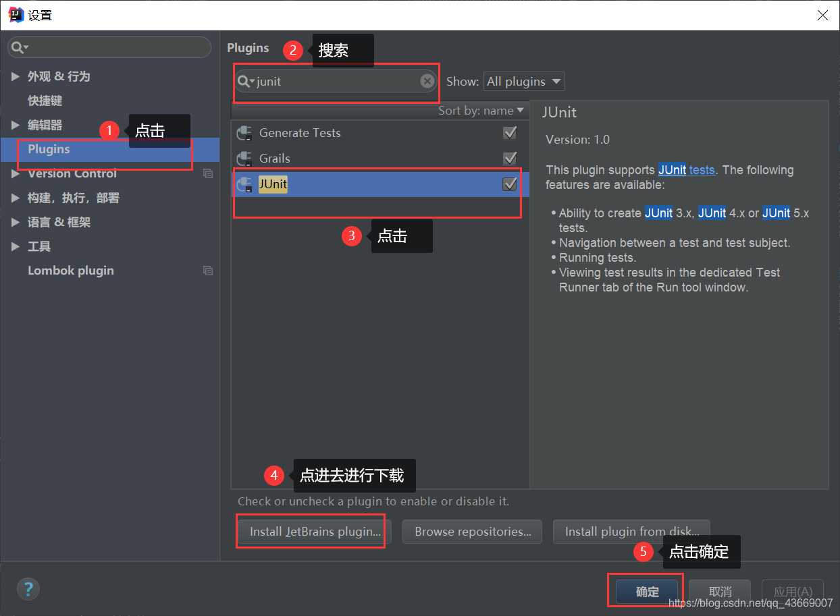Expand the 编辑器 section

(x=16, y=125)
